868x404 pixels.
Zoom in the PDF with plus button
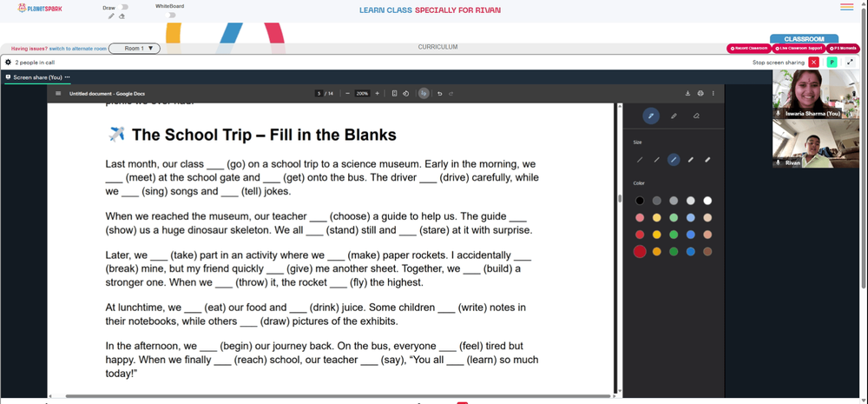click(377, 94)
